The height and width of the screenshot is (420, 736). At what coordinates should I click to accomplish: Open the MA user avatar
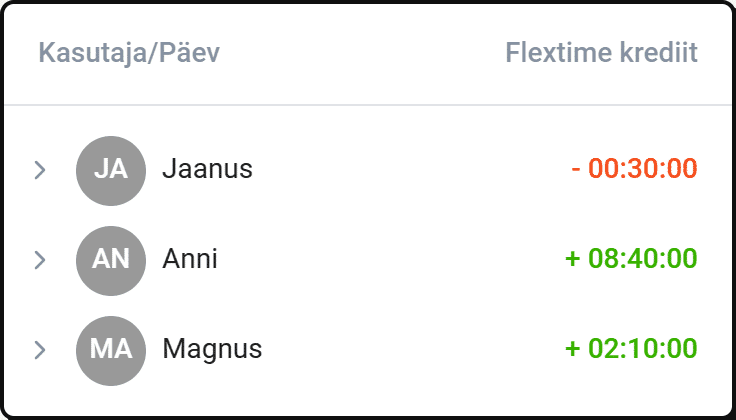111,351
